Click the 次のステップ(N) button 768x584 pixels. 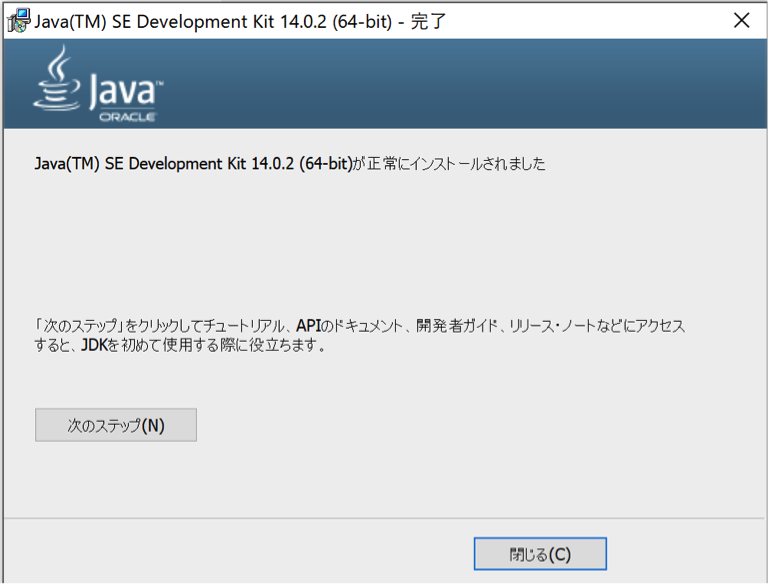click(x=116, y=425)
